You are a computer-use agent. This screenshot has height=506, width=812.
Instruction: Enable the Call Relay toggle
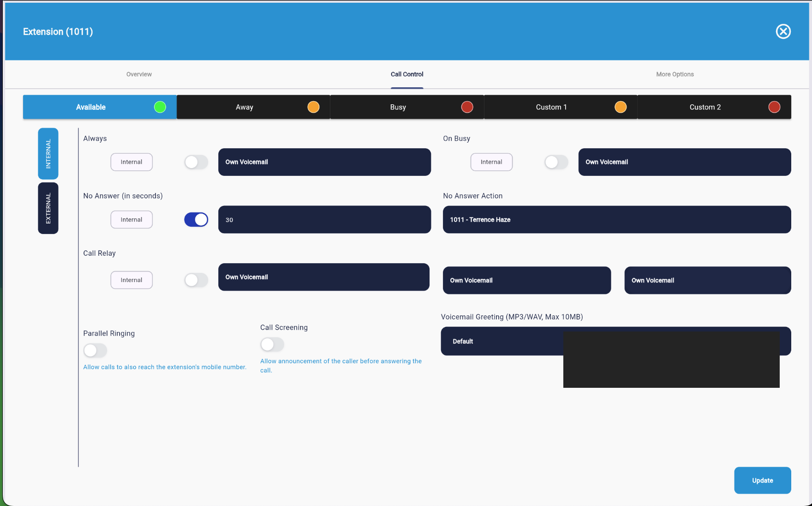click(x=196, y=280)
